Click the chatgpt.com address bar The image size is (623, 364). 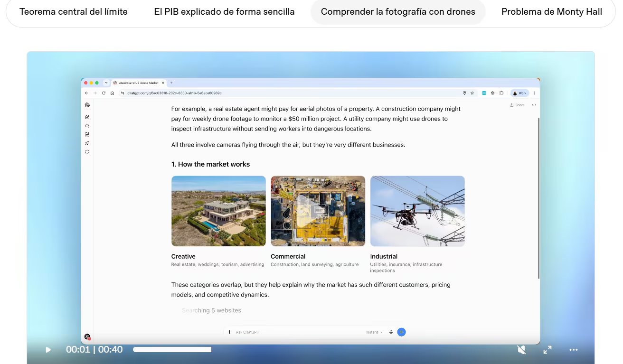click(x=294, y=93)
